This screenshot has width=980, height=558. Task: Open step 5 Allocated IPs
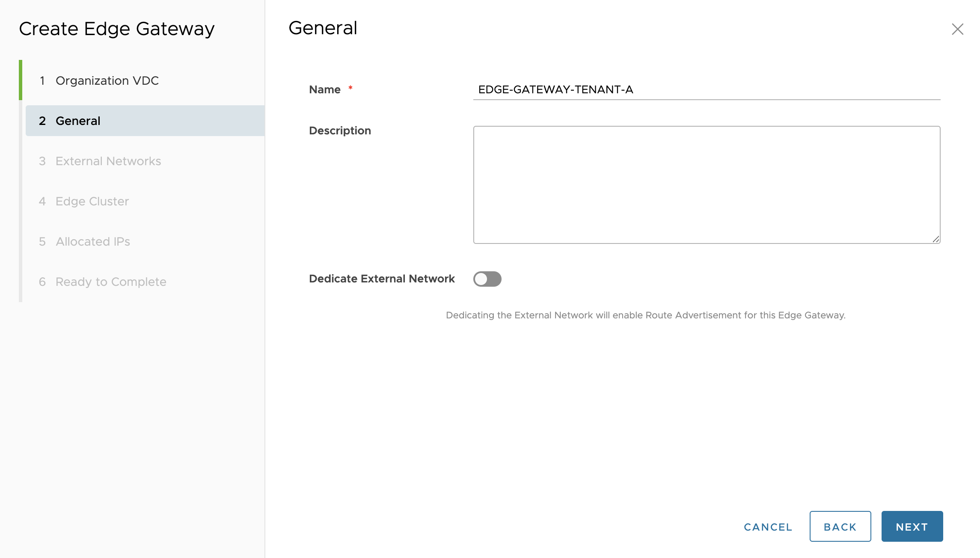tap(93, 241)
